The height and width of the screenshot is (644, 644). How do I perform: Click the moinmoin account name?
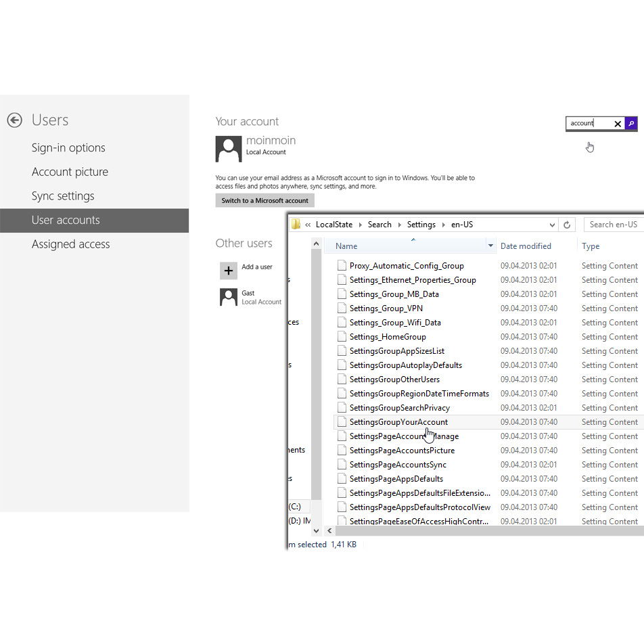(x=271, y=141)
